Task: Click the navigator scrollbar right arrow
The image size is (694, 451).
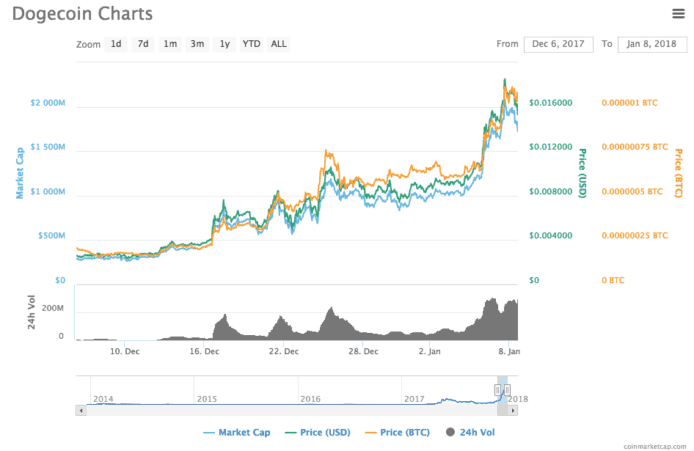Action: tap(513, 410)
